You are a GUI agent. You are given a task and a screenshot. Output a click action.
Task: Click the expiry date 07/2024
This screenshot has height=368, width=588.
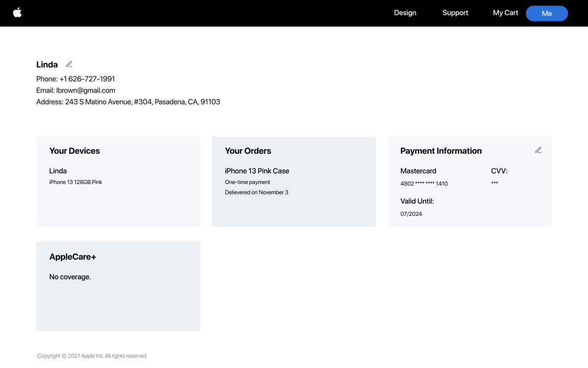(x=411, y=214)
